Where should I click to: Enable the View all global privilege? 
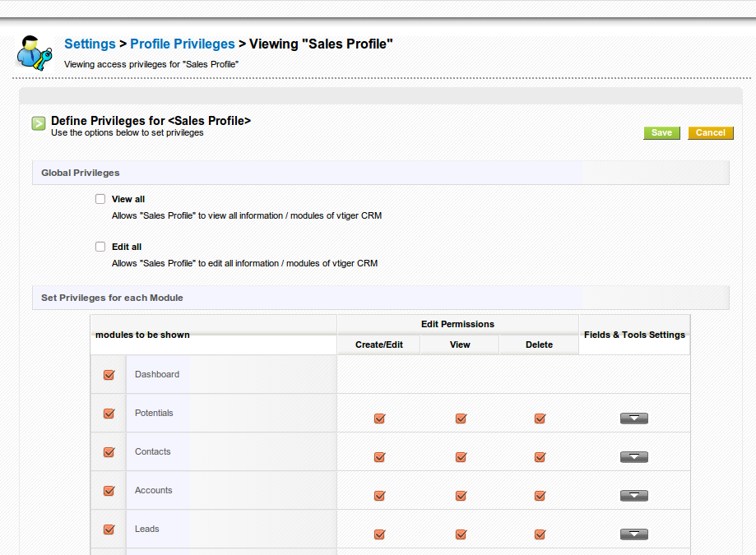[x=100, y=199]
